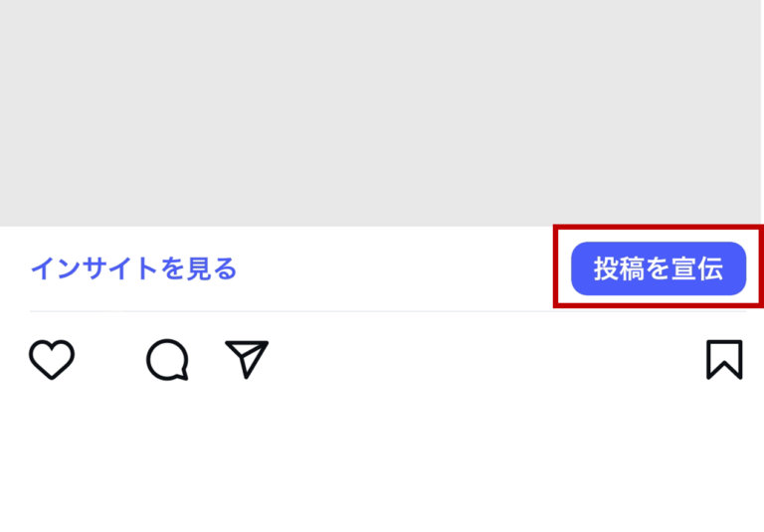Image resolution: width=764 pixels, height=532 pixels.
Task: Toggle like on this post
Action: (x=52, y=360)
